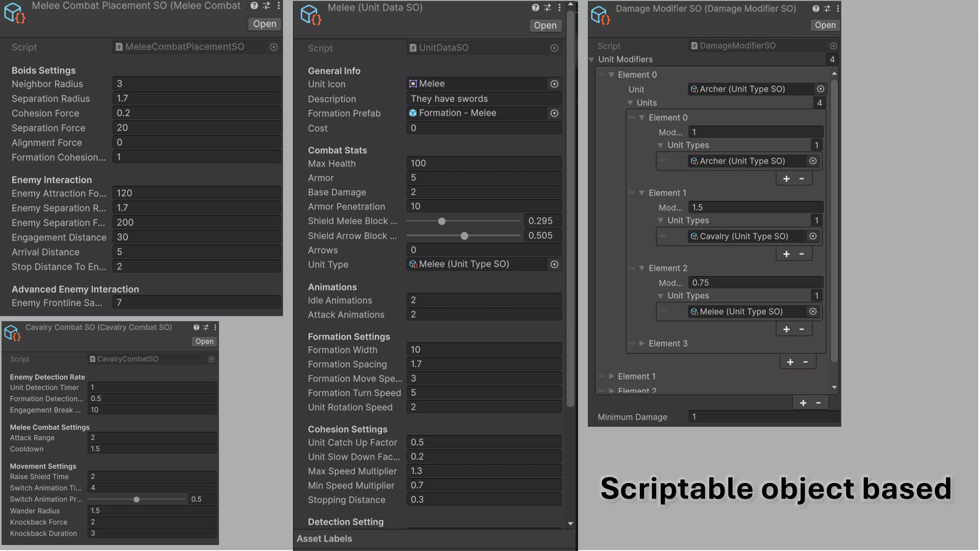
Task: Open preset icon in Damage Modifier SO header
Action: coord(827,8)
